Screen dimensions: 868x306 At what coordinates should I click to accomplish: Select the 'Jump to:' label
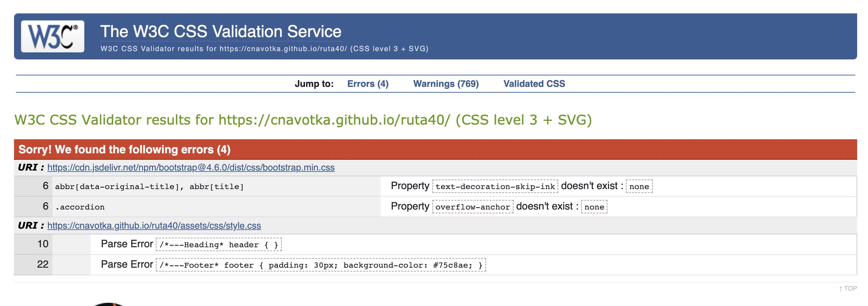click(314, 84)
